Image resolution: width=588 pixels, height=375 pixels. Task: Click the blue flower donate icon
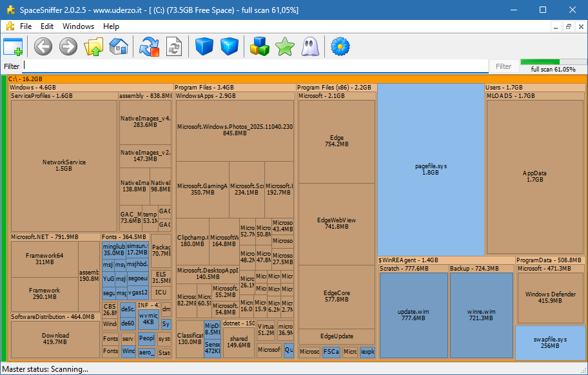click(340, 47)
